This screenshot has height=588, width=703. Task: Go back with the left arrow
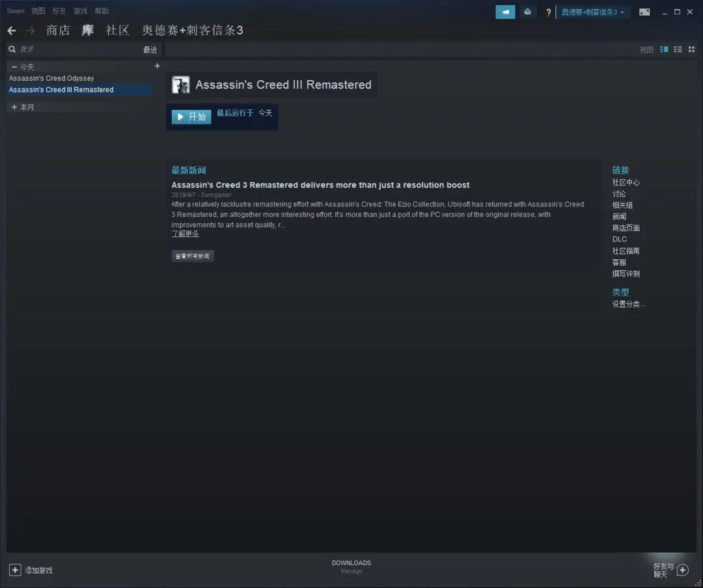[12, 31]
